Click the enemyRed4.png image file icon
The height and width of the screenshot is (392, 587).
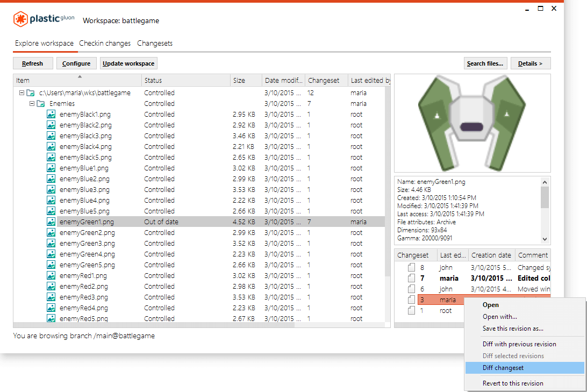pos(51,308)
